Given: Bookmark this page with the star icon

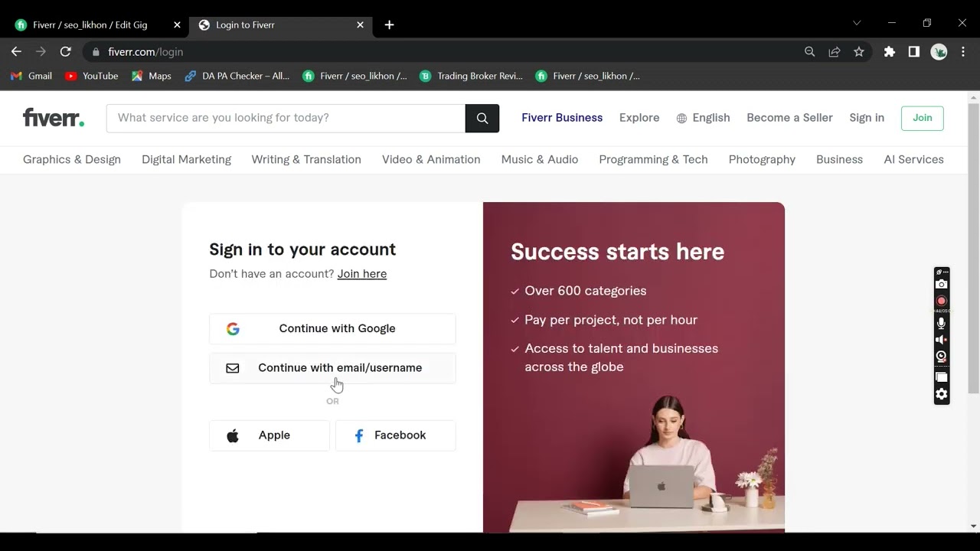Looking at the screenshot, I should (x=859, y=51).
